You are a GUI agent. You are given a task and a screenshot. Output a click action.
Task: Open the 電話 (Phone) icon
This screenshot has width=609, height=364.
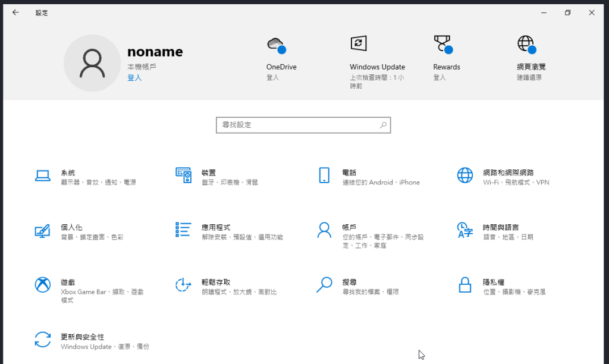324,175
